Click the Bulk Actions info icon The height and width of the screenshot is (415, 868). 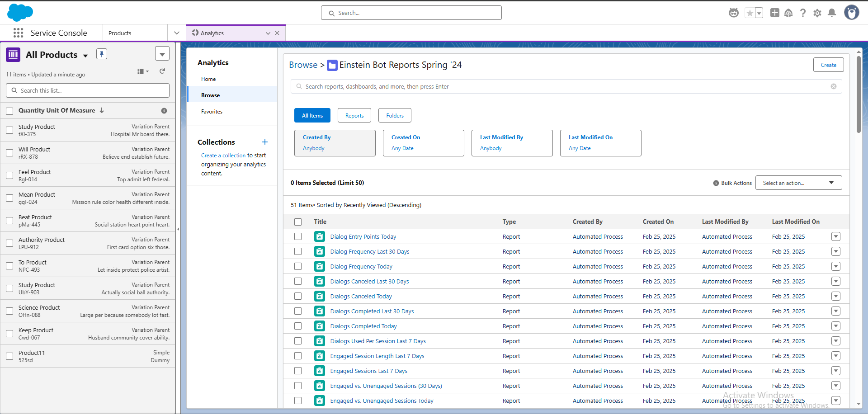click(716, 183)
